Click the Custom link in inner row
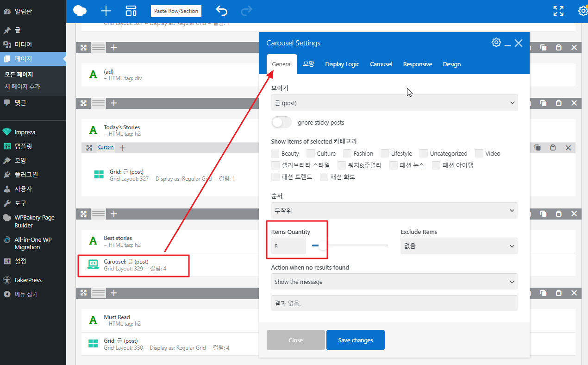Viewport: 588px width, 365px height. [x=106, y=147]
